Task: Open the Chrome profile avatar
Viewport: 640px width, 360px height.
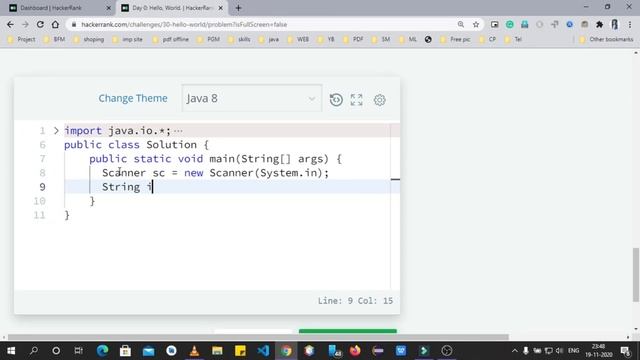Action: 615,24
